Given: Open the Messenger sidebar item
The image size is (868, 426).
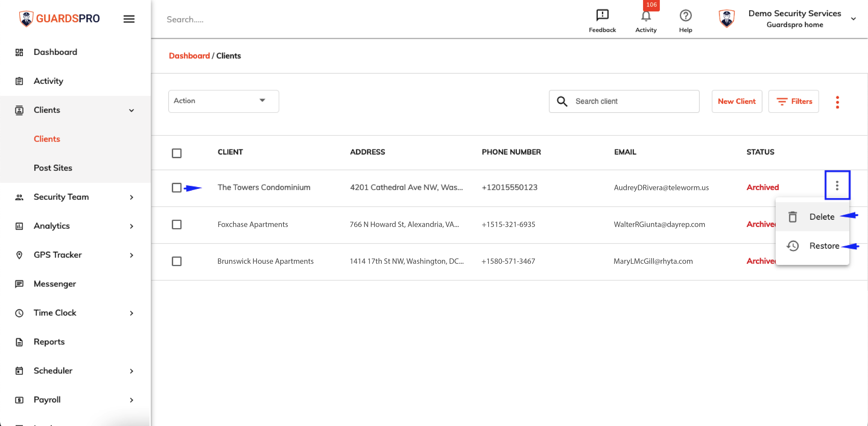Looking at the screenshot, I should point(55,284).
